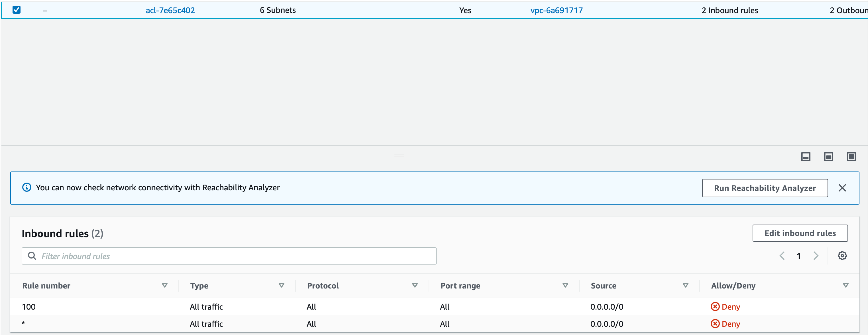Click the Deny icon on rule 100
The image size is (868, 335).
715,306
